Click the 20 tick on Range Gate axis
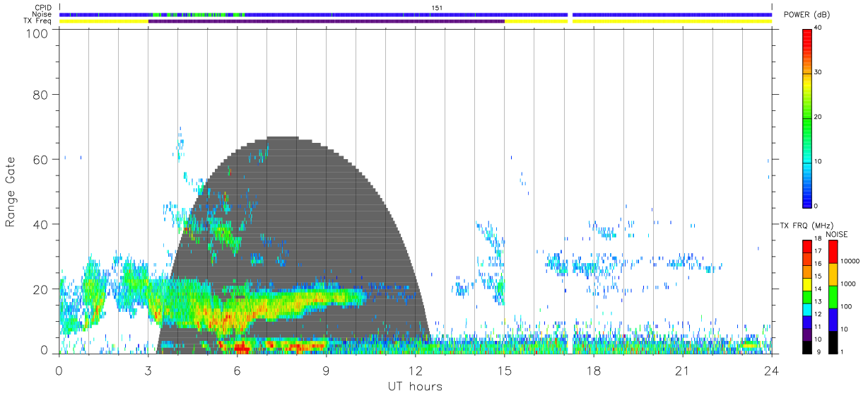The image size is (868, 401). [39, 289]
